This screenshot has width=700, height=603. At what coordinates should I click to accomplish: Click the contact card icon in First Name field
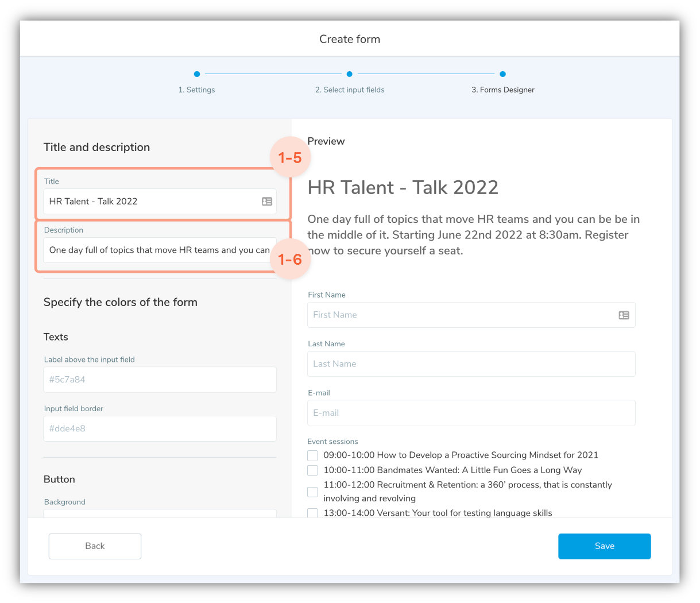click(x=624, y=315)
